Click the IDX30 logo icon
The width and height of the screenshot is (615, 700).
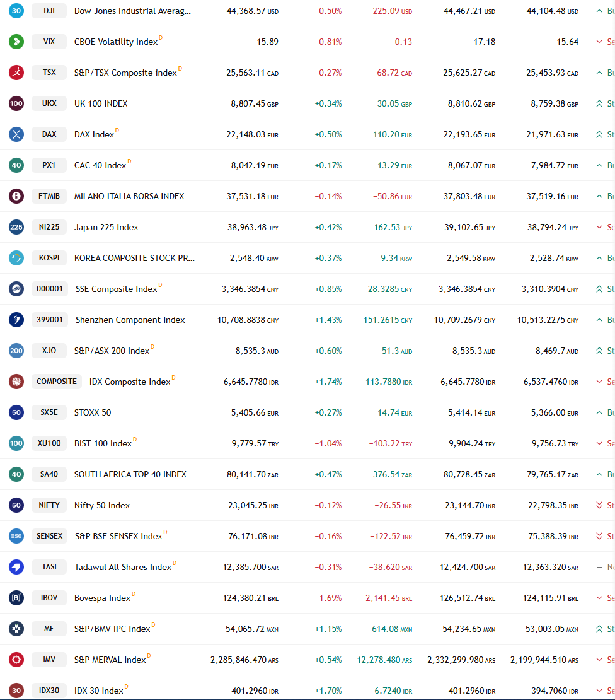pos(16,690)
